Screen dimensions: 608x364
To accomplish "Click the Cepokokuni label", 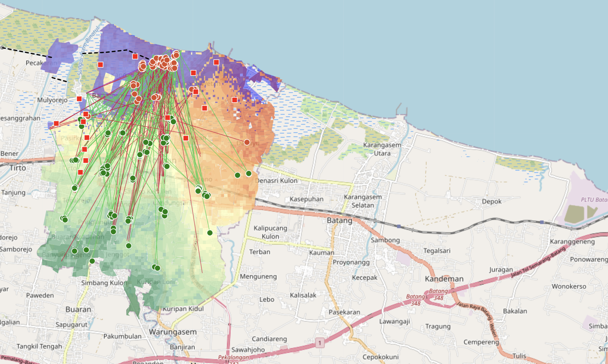I will pyautogui.click(x=381, y=357).
